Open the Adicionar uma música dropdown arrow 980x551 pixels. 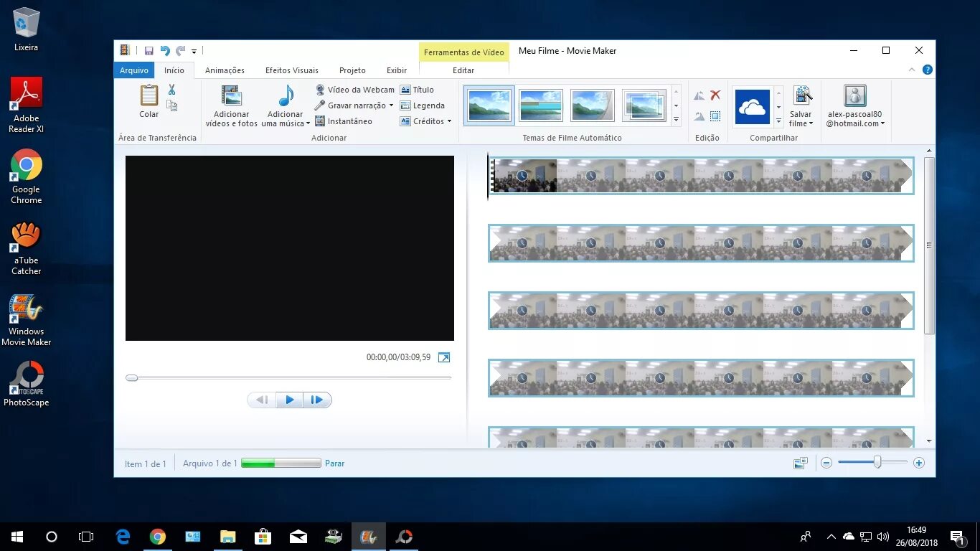308,124
